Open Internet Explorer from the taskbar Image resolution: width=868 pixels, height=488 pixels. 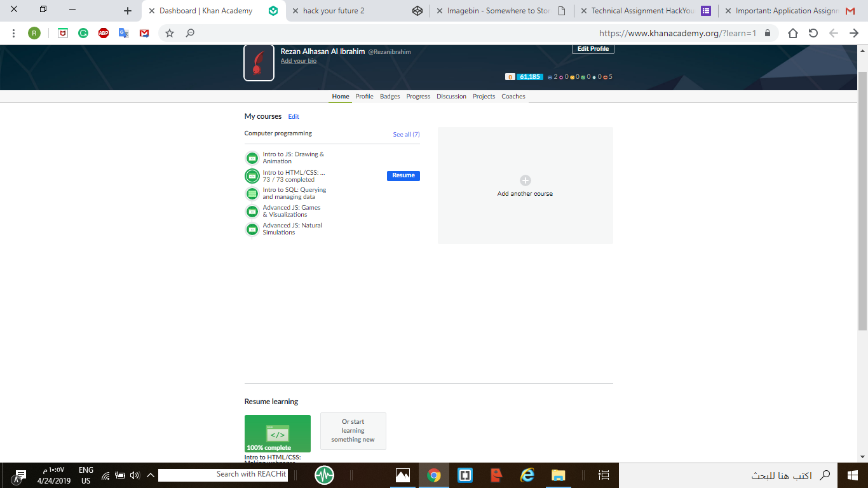click(527, 475)
